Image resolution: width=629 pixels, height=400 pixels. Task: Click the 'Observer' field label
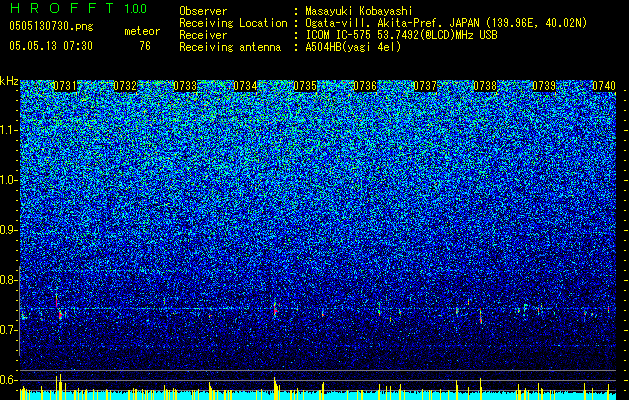click(x=203, y=11)
